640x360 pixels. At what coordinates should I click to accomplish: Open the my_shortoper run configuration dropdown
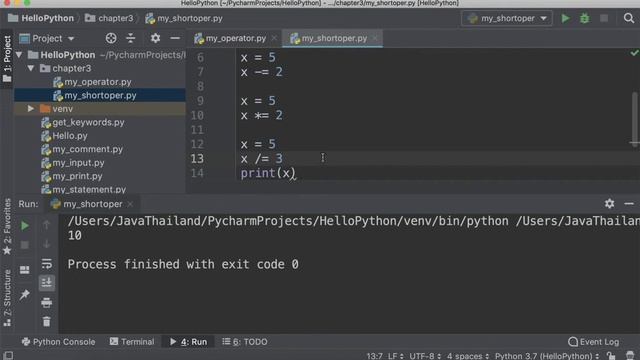[507, 18]
